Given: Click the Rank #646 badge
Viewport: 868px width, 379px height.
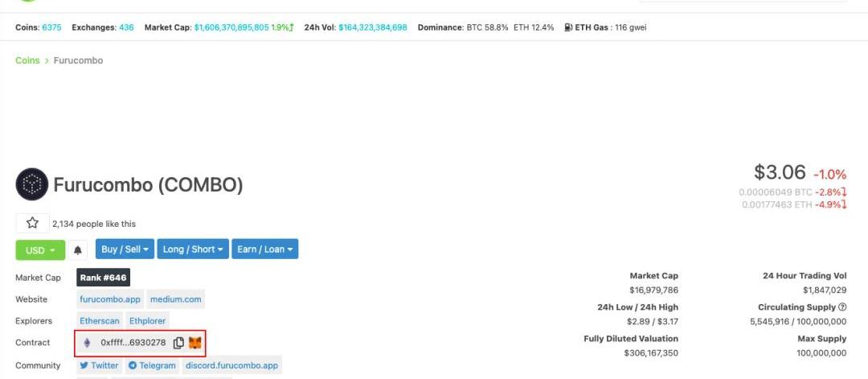Looking at the screenshot, I should tap(103, 278).
